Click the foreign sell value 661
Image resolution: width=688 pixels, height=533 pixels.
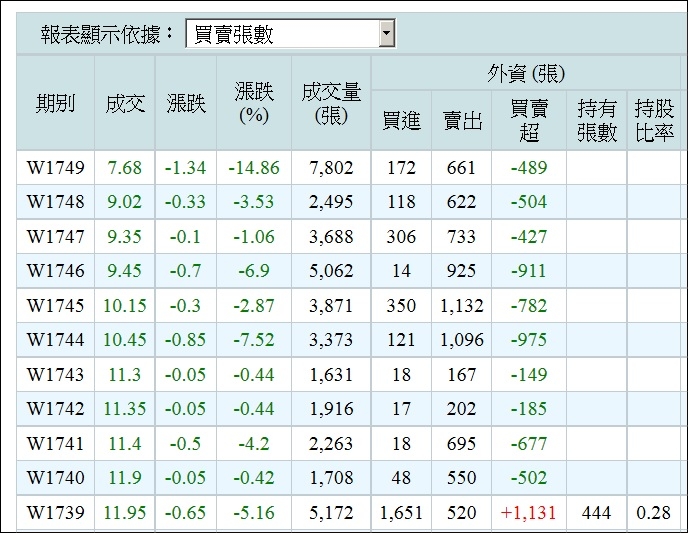click(x=461, y=168)
